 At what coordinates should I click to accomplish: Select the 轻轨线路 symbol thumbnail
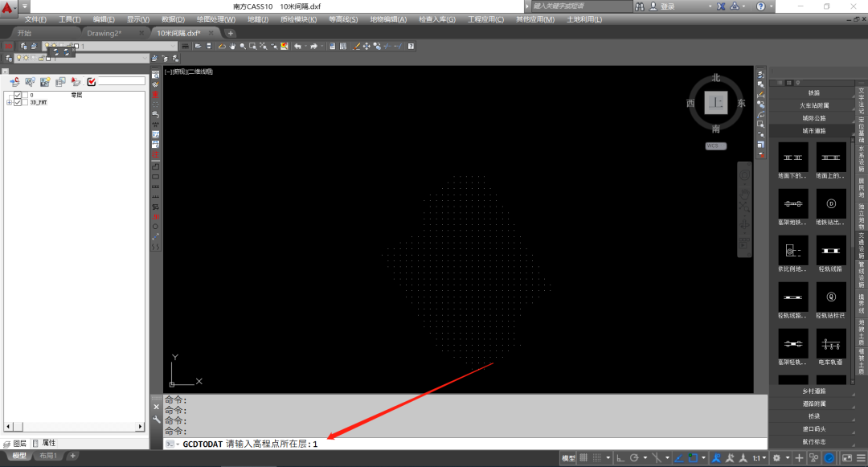coord(831,251)
